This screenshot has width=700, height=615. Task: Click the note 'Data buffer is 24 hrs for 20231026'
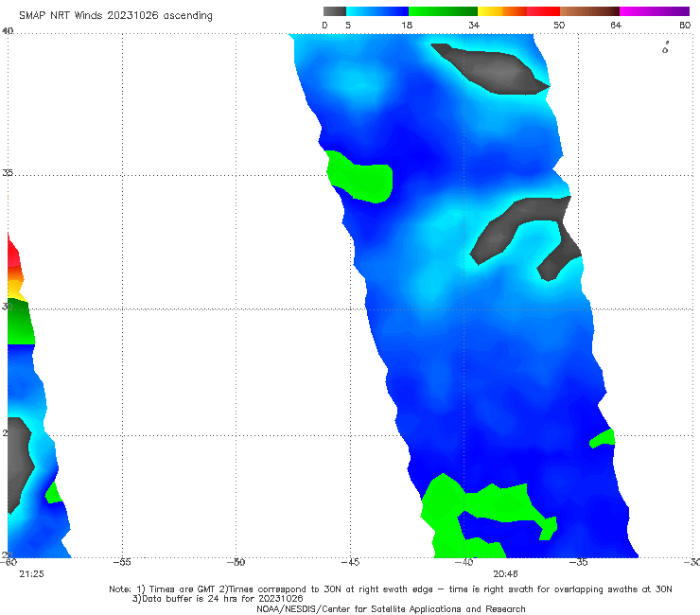click(x=218, y=599)
